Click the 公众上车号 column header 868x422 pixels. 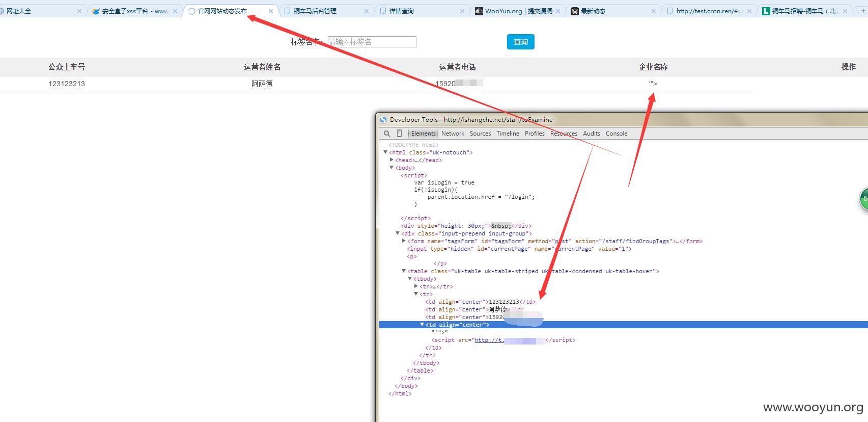[67, 67]
